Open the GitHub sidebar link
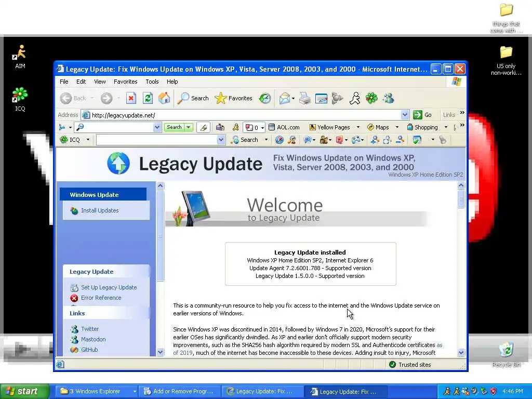532x399 pixels. coord(89,350)
